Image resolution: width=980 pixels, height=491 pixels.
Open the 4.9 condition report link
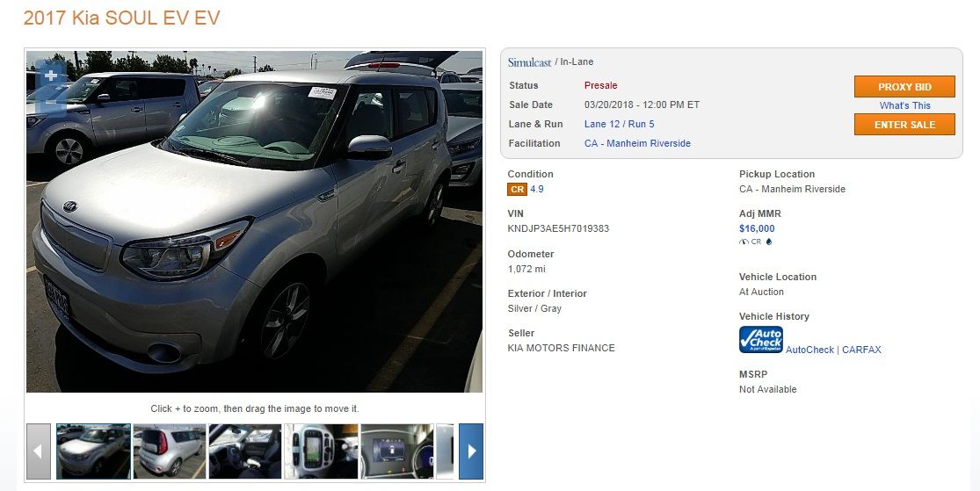coord(537,189)
